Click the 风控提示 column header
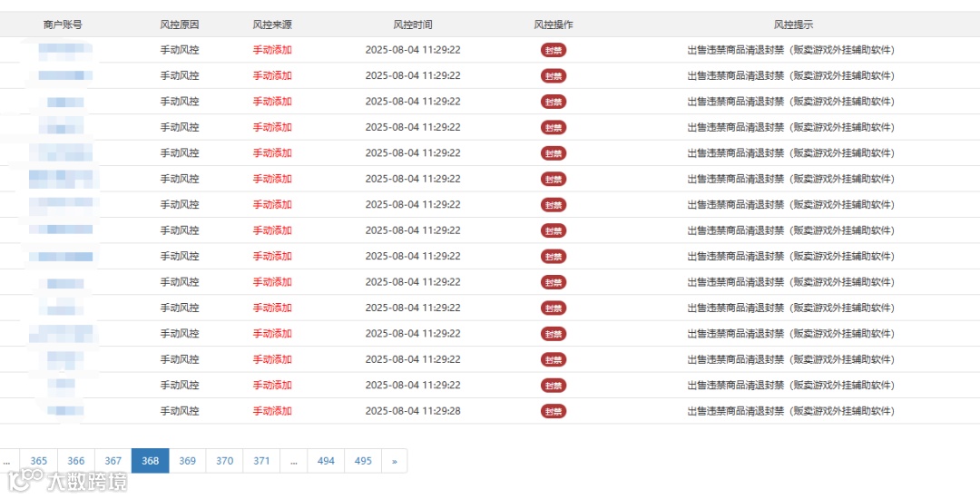980x499 pixels. [x=793, y=25]
